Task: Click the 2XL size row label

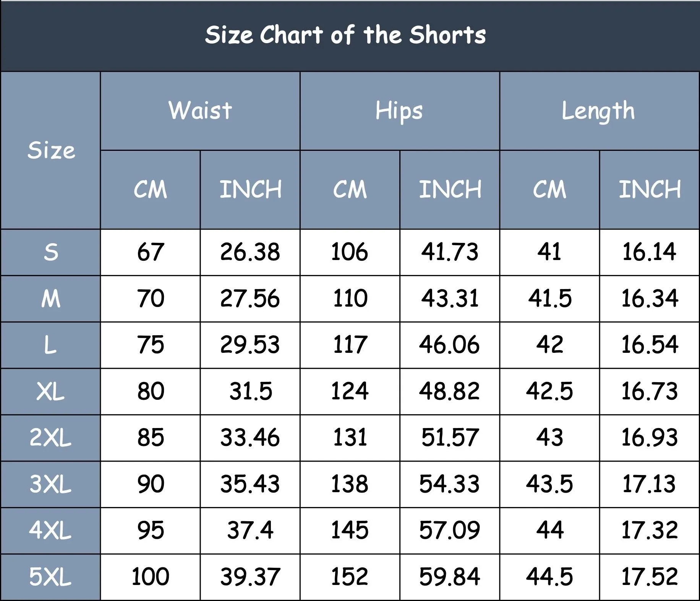Action: (x=50, y=438)
